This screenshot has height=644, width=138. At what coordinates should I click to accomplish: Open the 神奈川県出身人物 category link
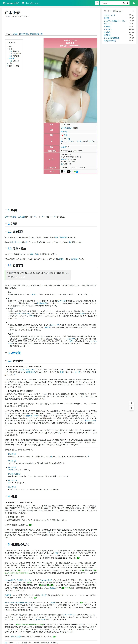tap(36, 34)
